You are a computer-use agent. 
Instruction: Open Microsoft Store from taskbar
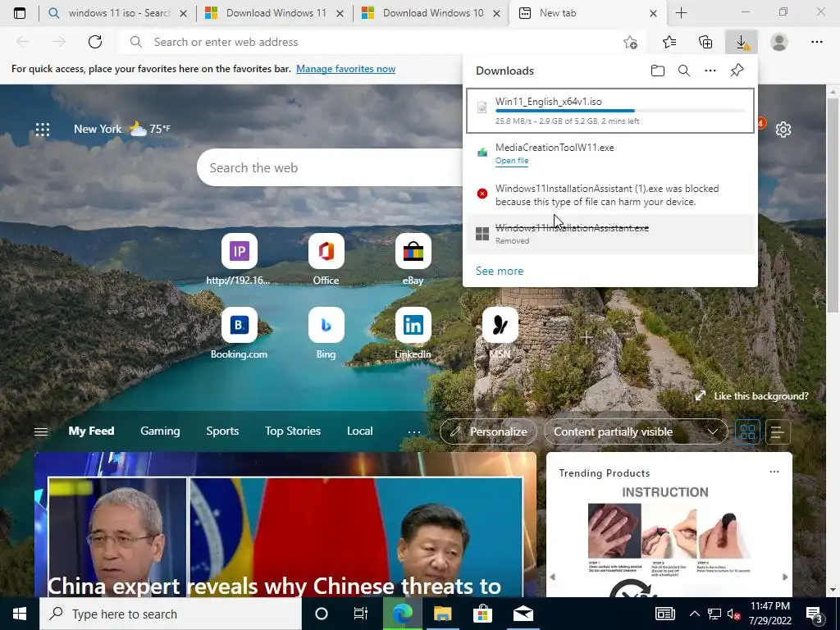point(482,614)
